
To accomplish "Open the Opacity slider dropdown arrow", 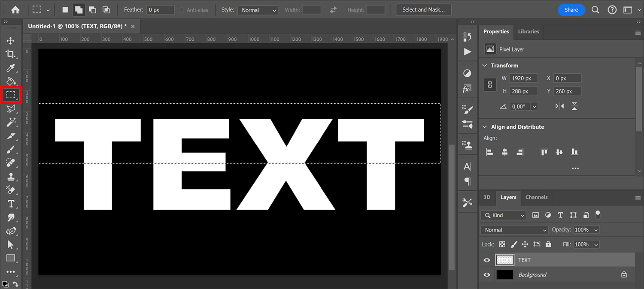I will pos(596,230).
